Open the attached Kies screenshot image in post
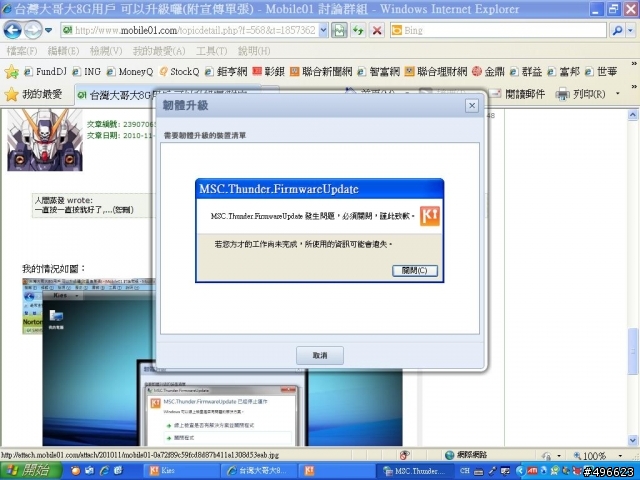 pyautogui.click(x=212, y=362)
